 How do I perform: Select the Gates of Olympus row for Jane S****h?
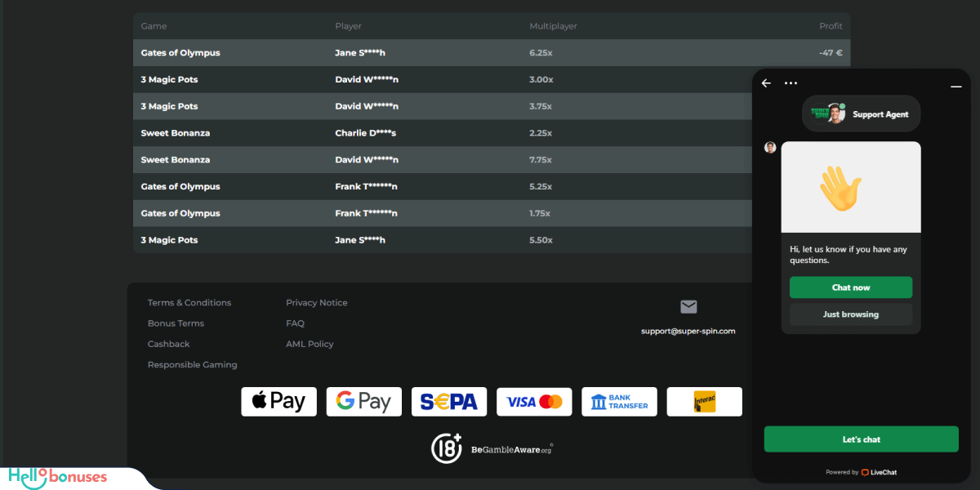492,53
